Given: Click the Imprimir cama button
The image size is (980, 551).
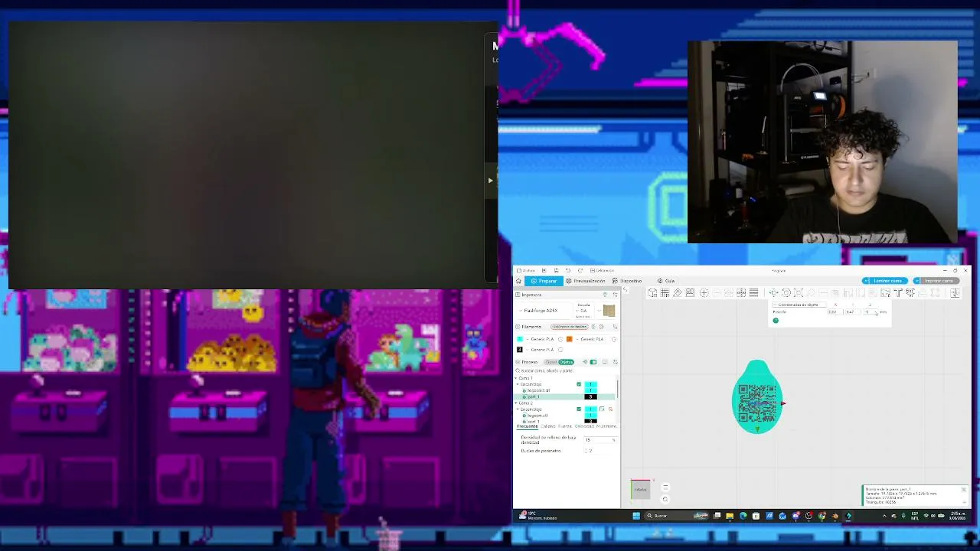Looking at the screenshot, I should tap(939, 281).
